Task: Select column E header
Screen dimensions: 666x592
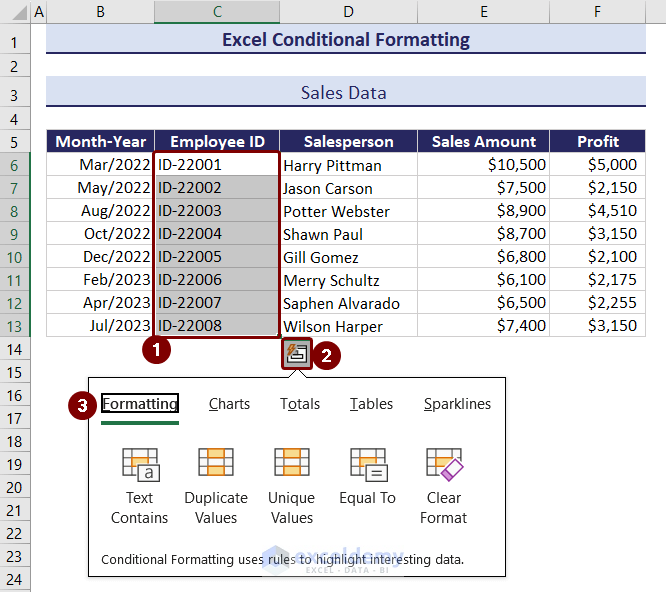Action: point(483,11)
